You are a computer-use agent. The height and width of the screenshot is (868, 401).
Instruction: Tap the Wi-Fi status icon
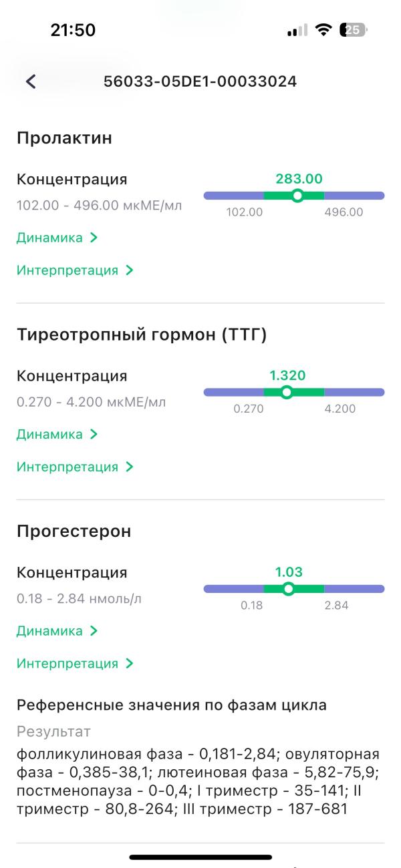[325, 30]
